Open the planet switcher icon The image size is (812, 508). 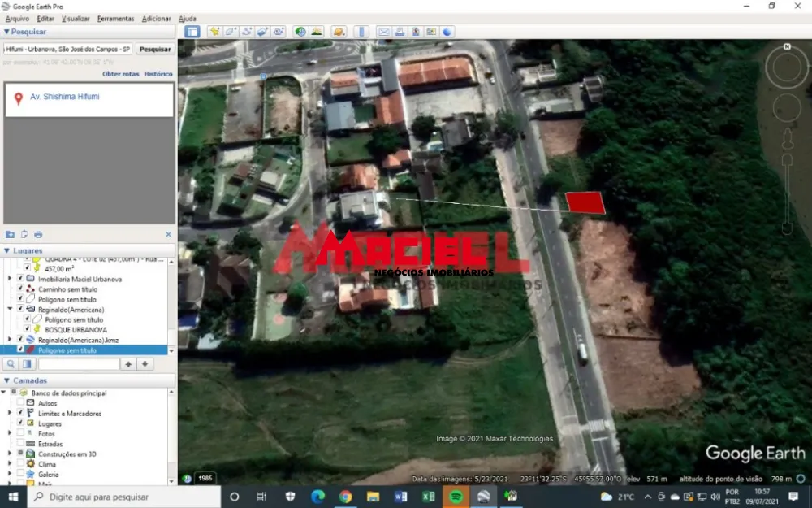339,32
